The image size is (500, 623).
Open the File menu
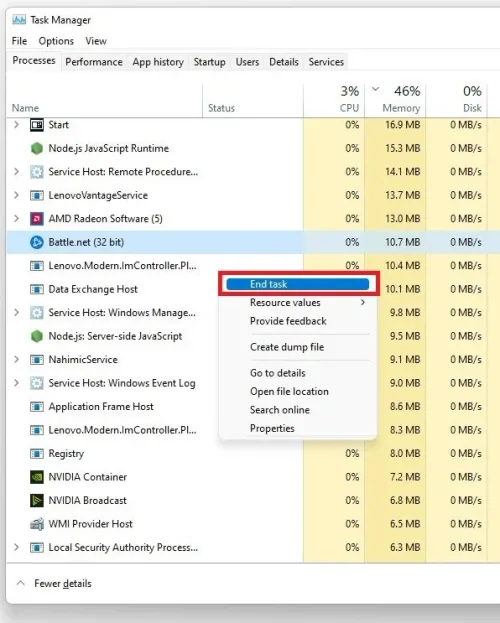19,41
